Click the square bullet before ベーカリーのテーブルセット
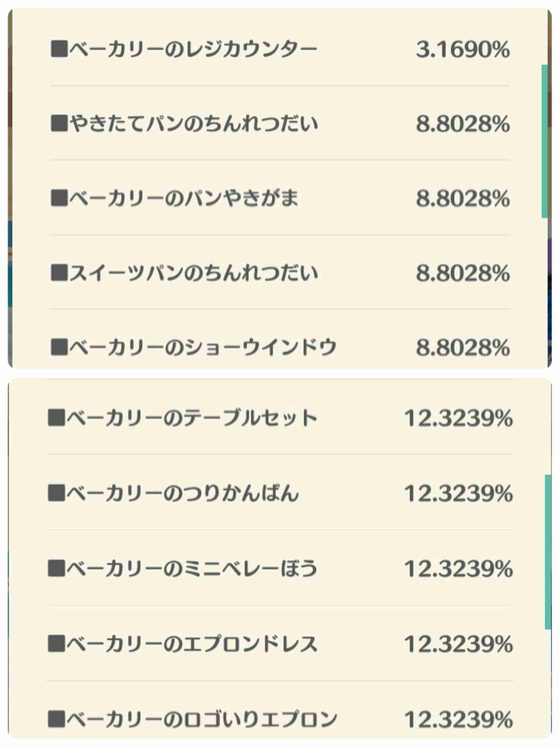Image resolution: width=560 pixels, height=747 pixels. (x=56, y=418)
